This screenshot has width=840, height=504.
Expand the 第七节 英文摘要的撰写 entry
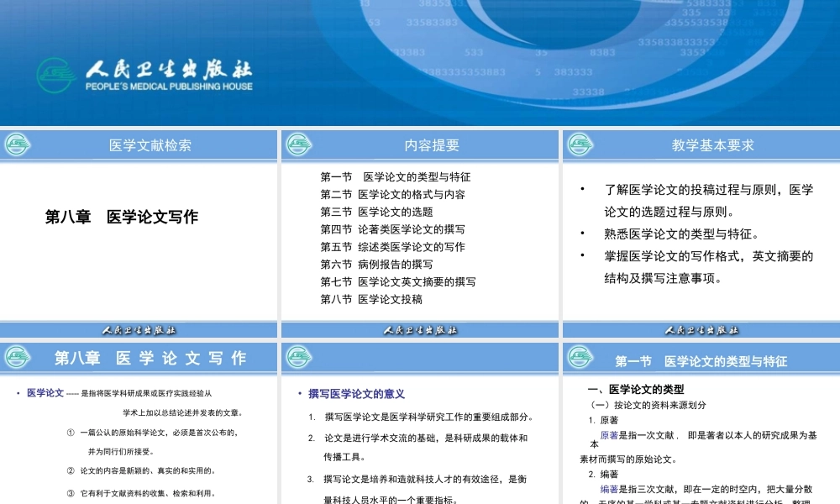coord(394,282)
